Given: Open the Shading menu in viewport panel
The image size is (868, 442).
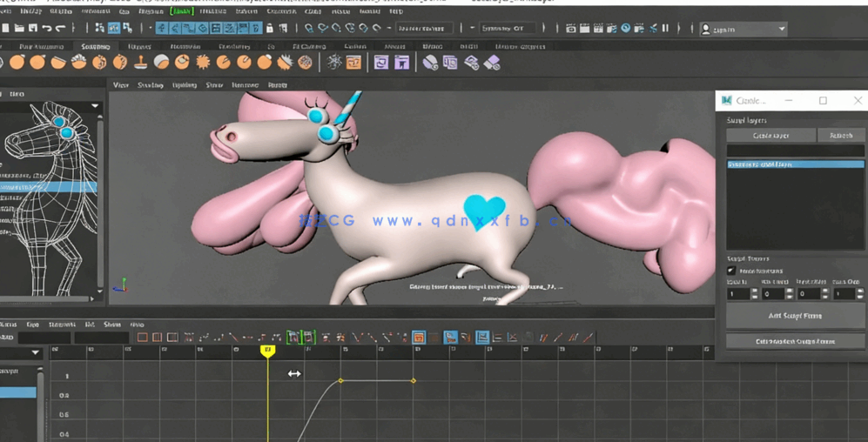Looking at the screenshot, I should click(151, 85).
